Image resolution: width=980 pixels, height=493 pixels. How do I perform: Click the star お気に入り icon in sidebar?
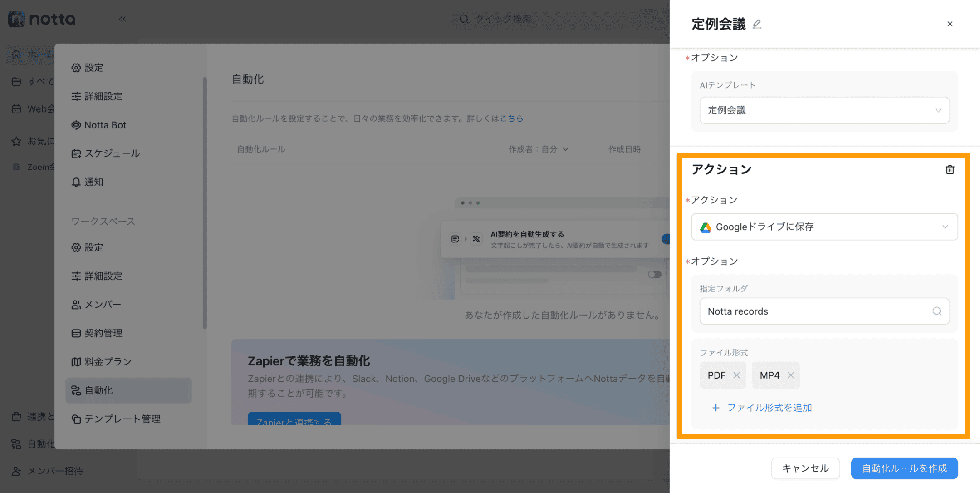tap(16, 141)
